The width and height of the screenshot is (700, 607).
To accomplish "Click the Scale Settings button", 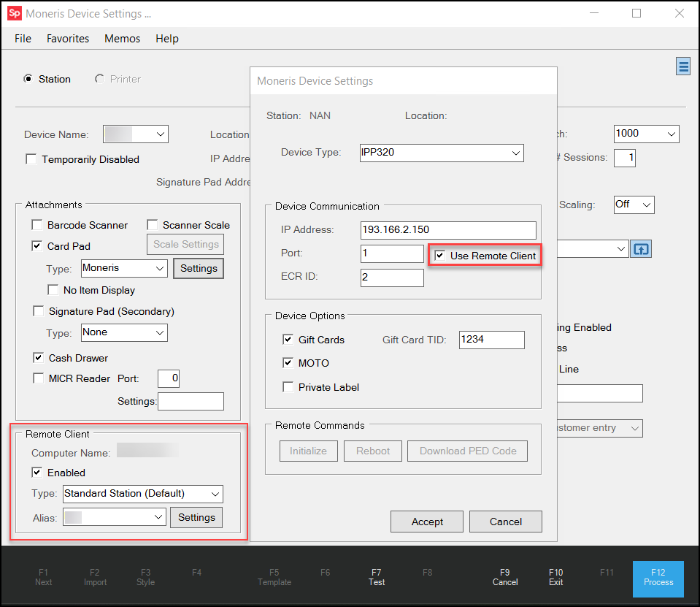I will point(185,244).
